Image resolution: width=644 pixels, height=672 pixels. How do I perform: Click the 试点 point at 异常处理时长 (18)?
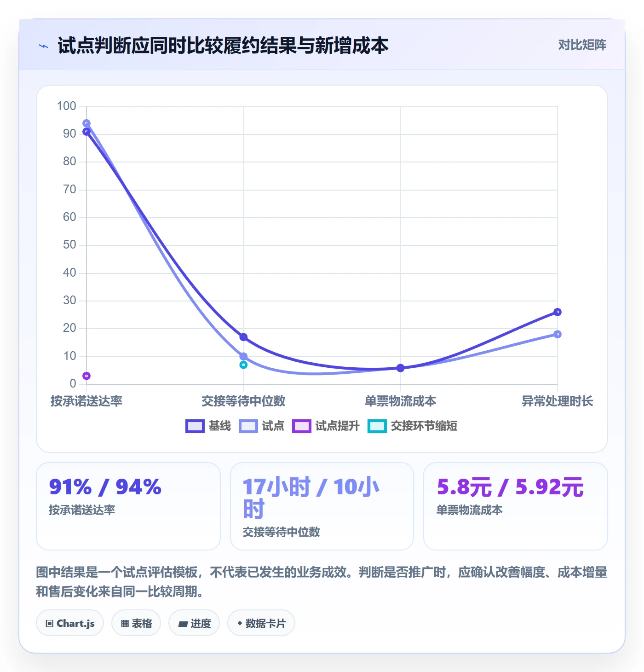coord(558,334)
